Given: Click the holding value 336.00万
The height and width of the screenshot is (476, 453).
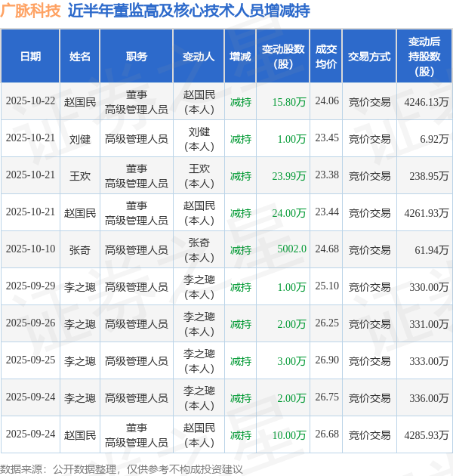Looking at the screenshot, I should click(x=429, y=398).
